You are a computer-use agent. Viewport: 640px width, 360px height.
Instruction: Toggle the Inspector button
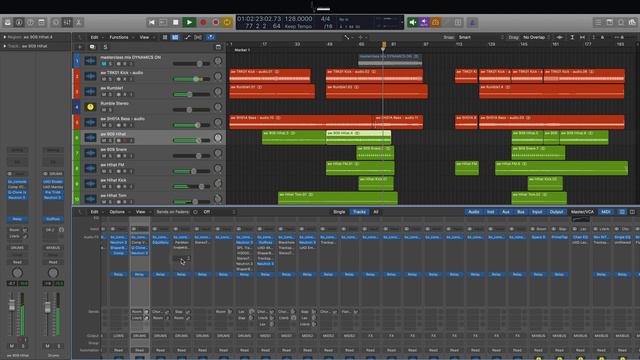coord(19,22)
